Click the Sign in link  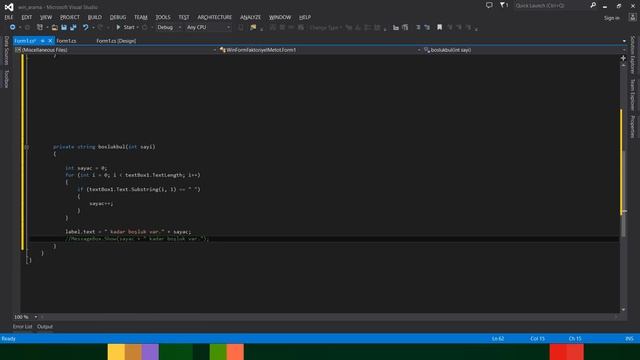pyautogui.click(x=611, y=18)
